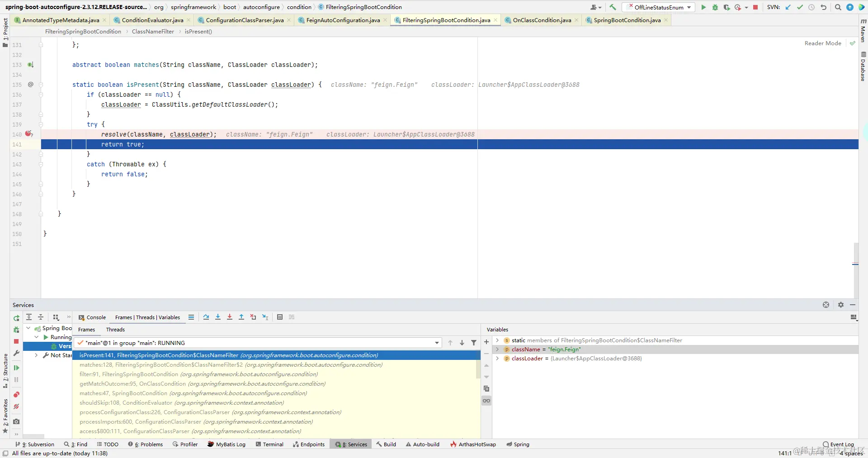Expand the Not Started services node
Image resolution: width=868 pixels, height=458 pixels.
click(37, 355)
